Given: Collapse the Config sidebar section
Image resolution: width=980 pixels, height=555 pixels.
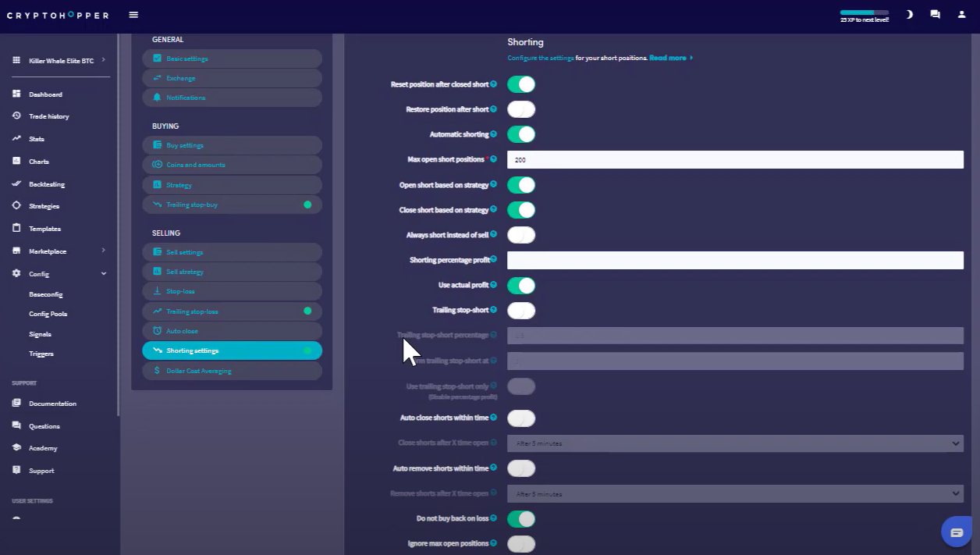Looking at the screenshot, I should pos(104,274).
